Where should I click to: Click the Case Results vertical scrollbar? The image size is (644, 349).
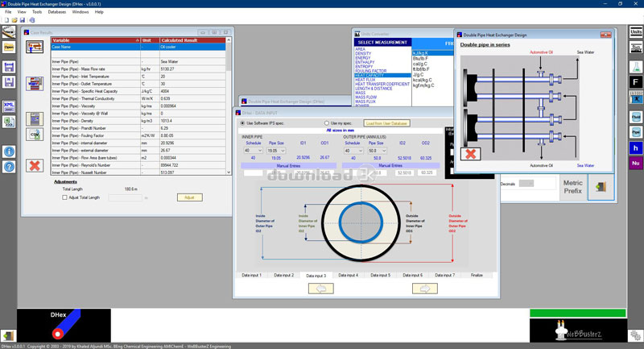click(x=229, y=106)
